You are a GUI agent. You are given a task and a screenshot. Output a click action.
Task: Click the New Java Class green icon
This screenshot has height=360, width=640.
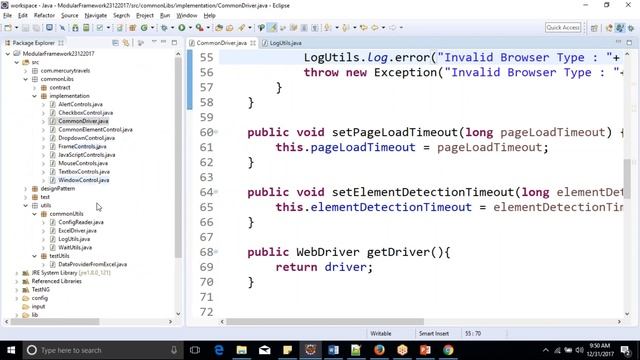pos(144,28)
